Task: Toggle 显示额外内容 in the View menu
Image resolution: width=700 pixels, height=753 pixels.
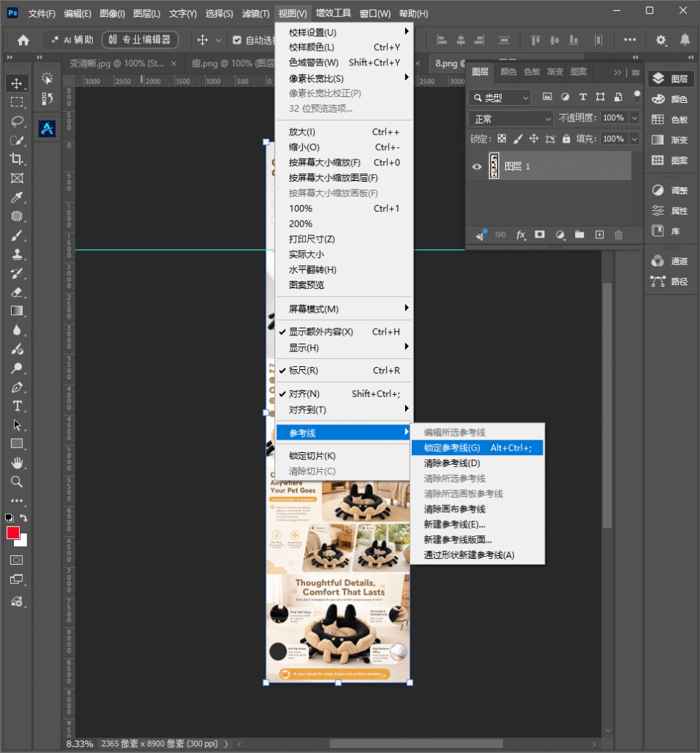Action: 344,332
